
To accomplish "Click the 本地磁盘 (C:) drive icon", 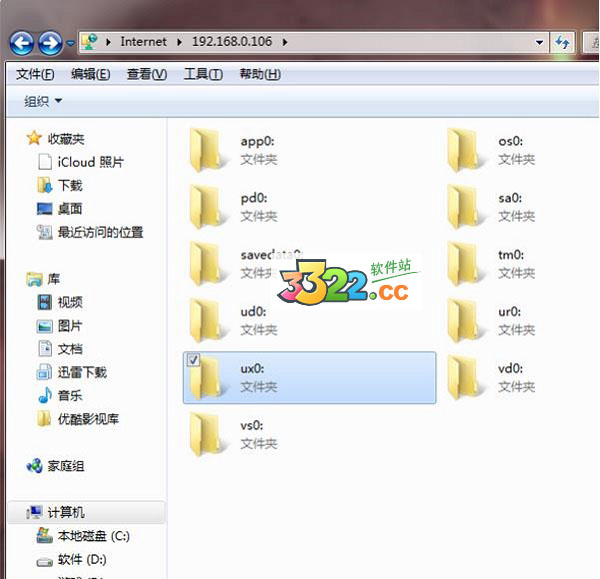I will pos(44,535).
